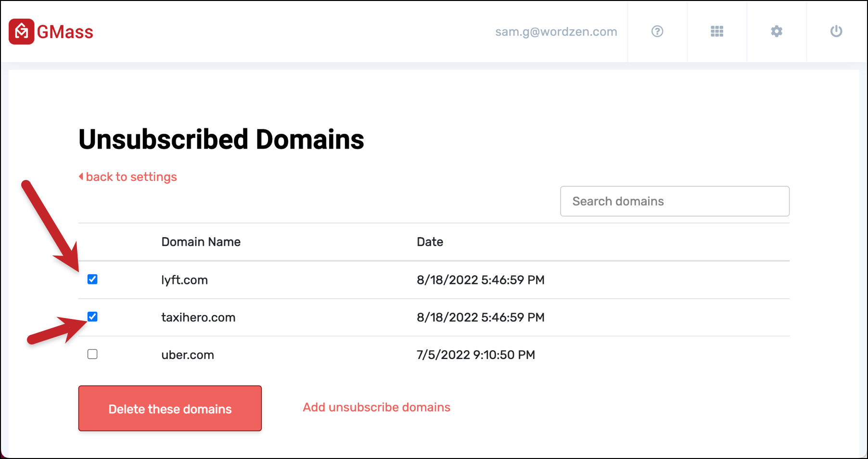This screenshot has width=868, height=459.
Task: Click the Domain Name column header
Action: 201,242
